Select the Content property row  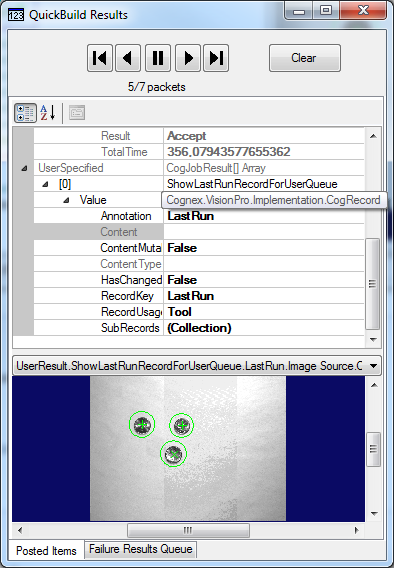pyautogui.click(x=199, y=232)
